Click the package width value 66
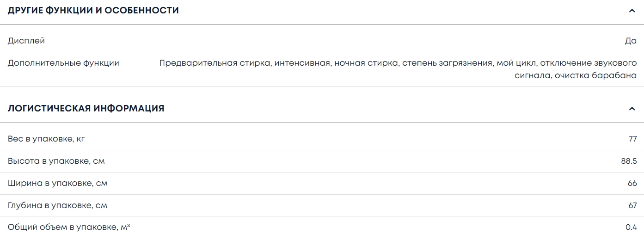 pyautogui.click(x=632, y=183)
